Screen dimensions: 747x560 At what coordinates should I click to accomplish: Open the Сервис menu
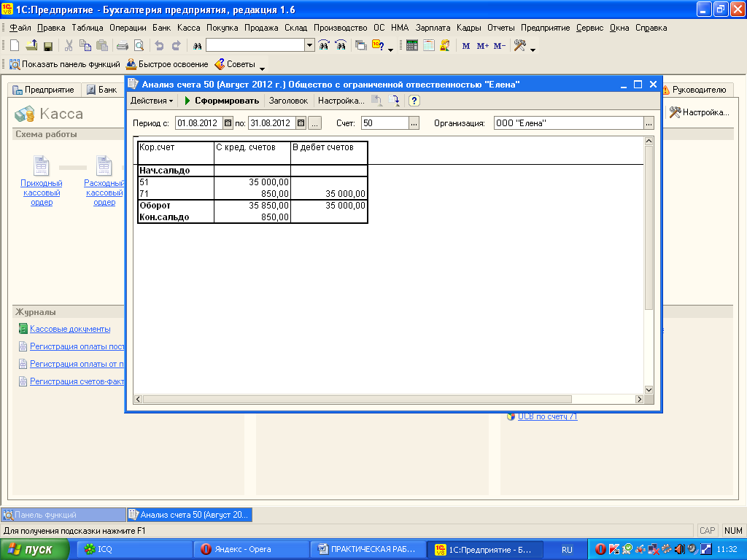click(x=589, y=28)
